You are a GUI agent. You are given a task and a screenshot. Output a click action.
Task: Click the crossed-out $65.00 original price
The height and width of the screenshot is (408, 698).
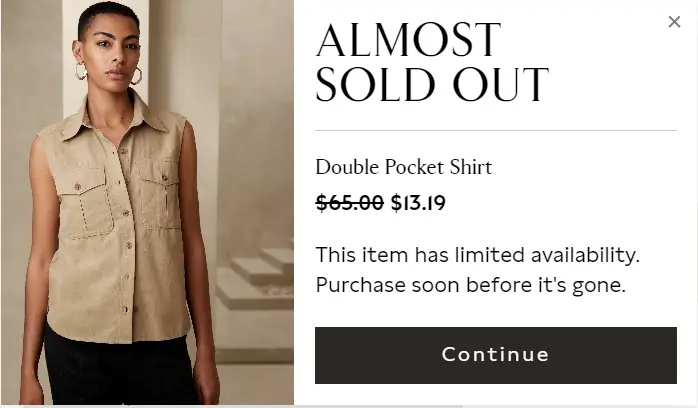click(x=349, y=204)
